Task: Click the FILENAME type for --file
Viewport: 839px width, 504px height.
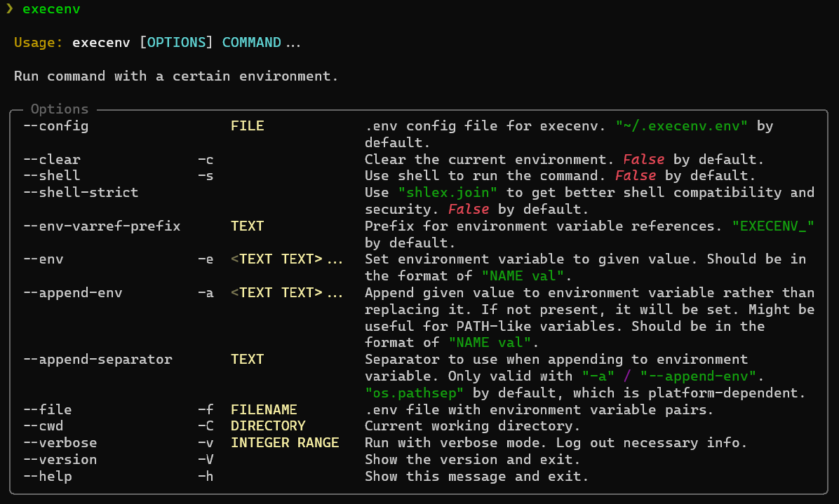Action: [x=264, y=409]
